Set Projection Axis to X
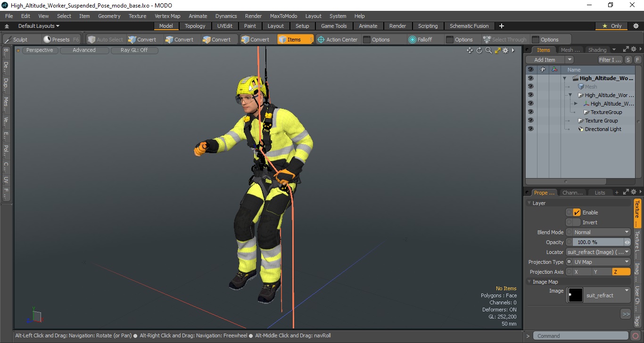Screen dimensions: 644x343 tap(582, 272)
